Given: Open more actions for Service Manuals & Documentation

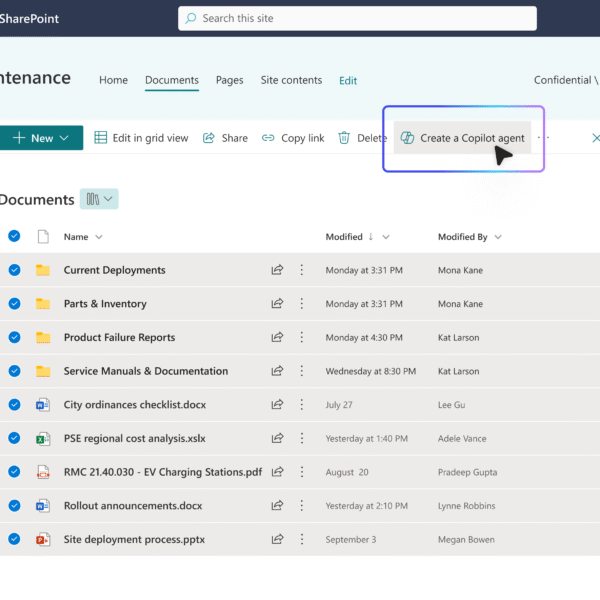Looking at the screenshot, I should (x=302, y=371).
